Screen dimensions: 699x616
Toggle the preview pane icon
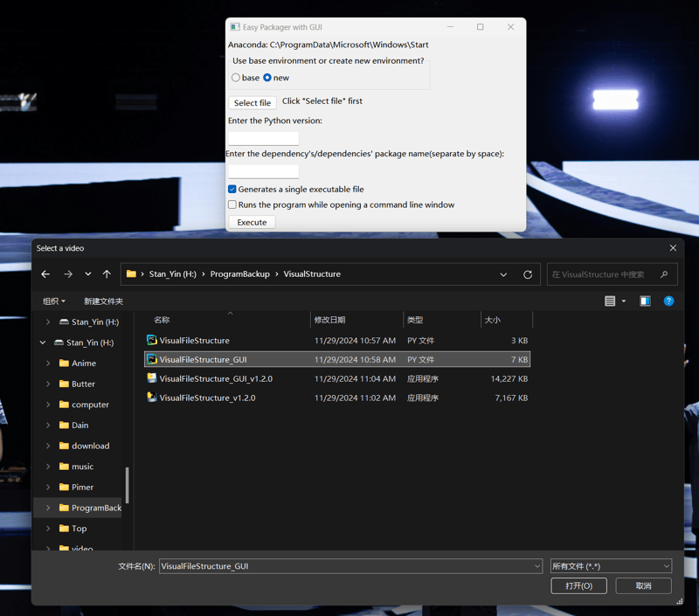click(x=645, y=301)
